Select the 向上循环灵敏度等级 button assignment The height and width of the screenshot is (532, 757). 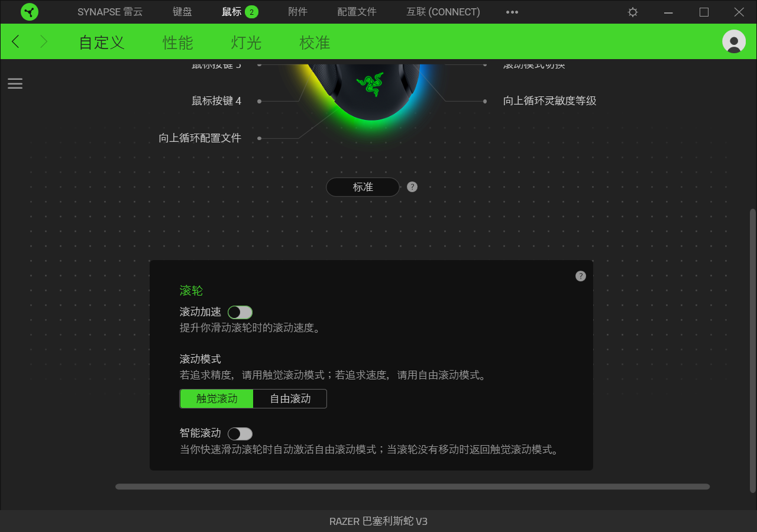click(x=550, y=101)
